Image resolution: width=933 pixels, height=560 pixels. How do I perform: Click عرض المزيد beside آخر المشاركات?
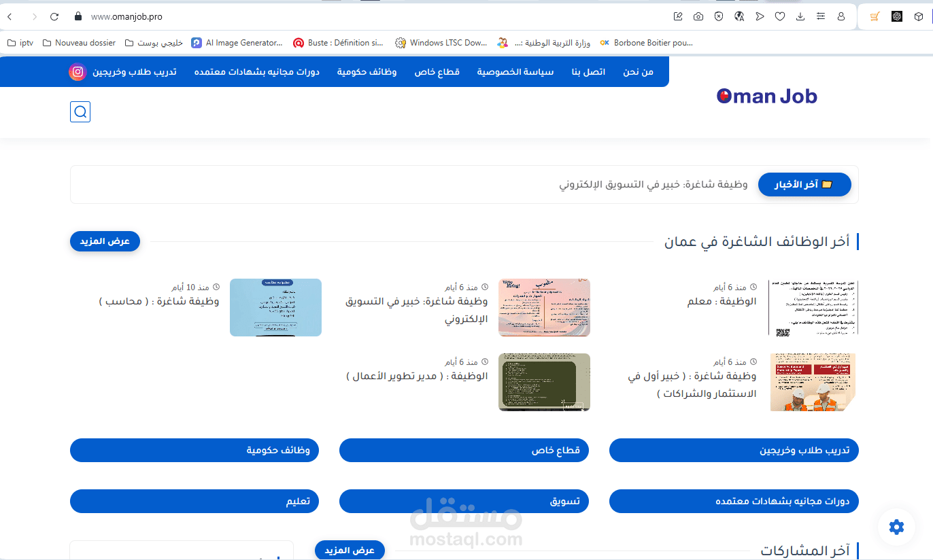350,550
